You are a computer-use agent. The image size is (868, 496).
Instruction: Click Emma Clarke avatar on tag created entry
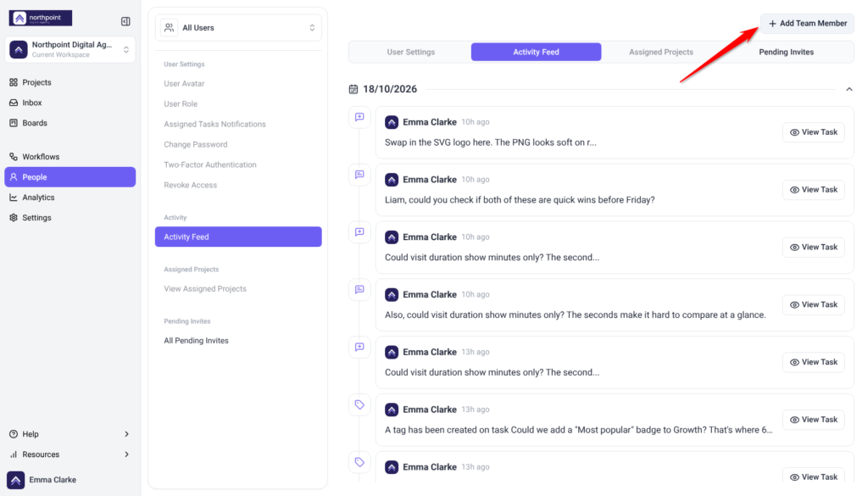[x=392, y=410]
